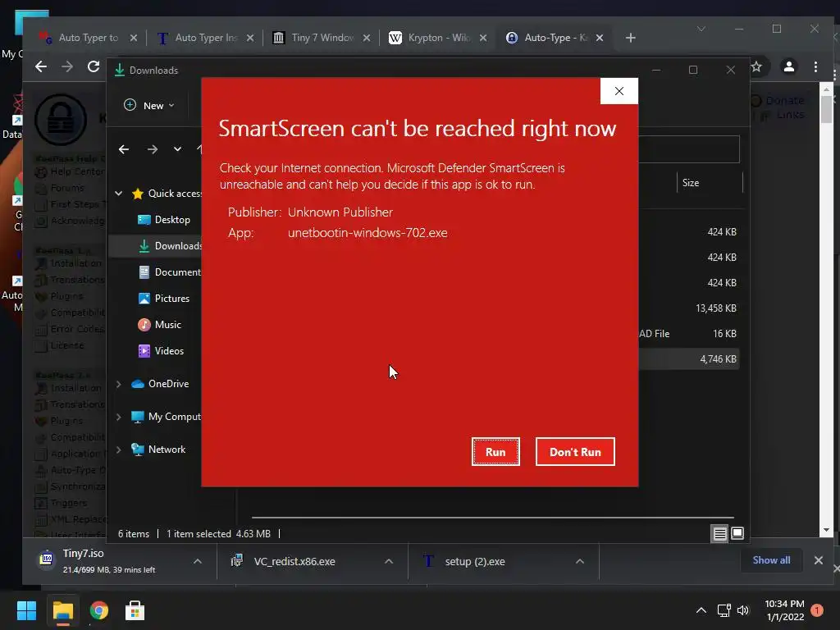
Task: Click Chrome back arrow
Action: [41, 66]
